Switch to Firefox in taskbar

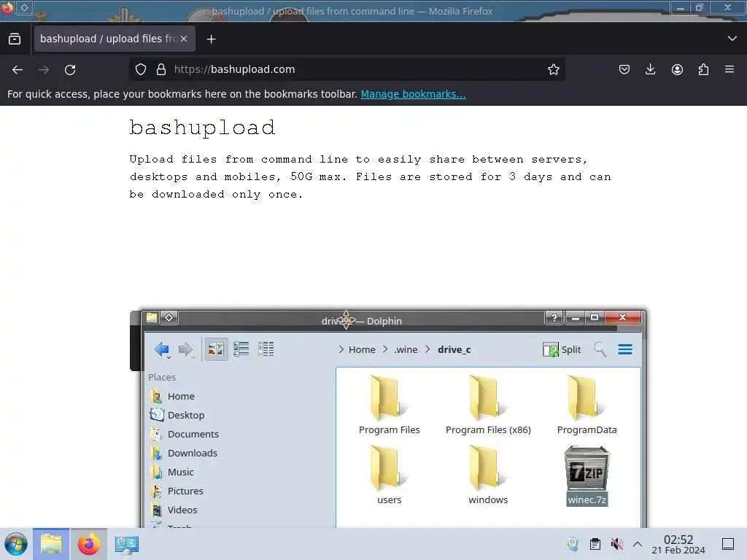[x=88, y=544]
